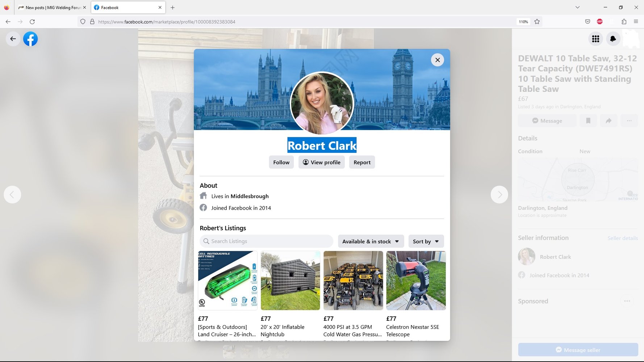
Task: Open Sponsored section ellipsis options
Action: pos(627,301)
